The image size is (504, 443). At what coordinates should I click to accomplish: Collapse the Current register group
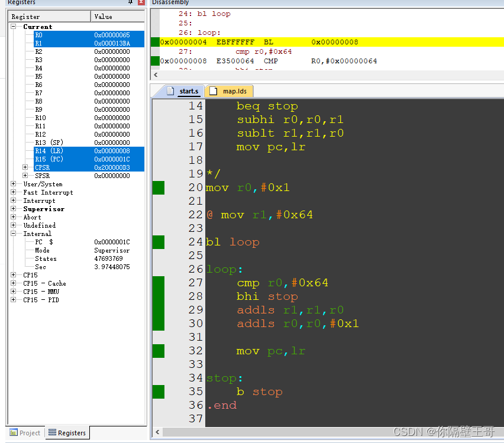point(13,27)
